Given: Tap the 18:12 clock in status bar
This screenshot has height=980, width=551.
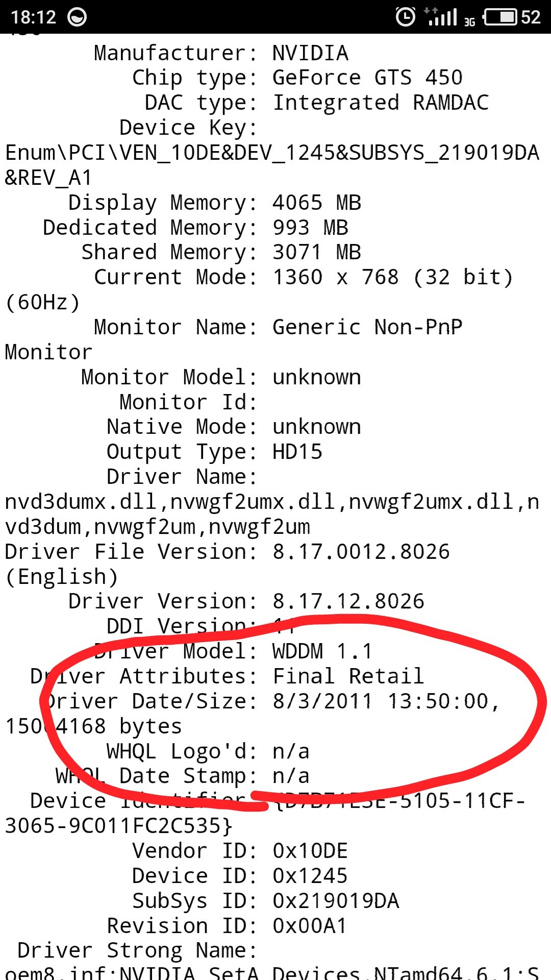Looking at the screenshot, I should coord(33,17).
